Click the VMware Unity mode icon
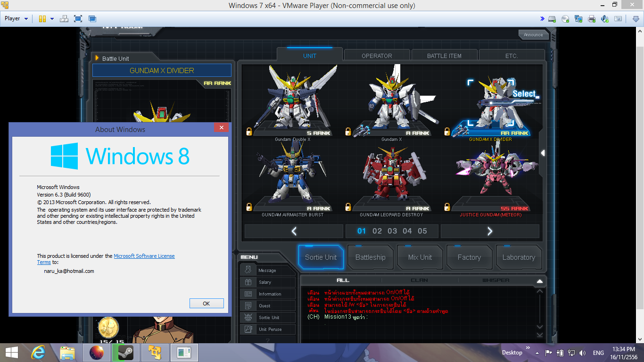644x362 pixels. (x=92, y=19)
